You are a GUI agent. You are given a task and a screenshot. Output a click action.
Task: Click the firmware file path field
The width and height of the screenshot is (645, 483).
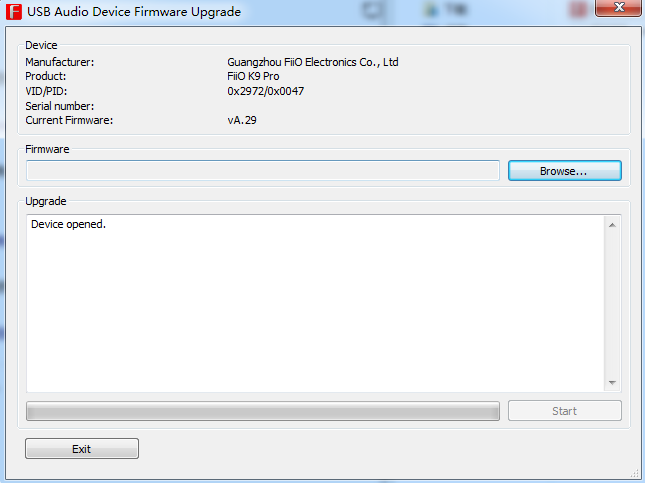pyautogui.click(x=262, y=171)
